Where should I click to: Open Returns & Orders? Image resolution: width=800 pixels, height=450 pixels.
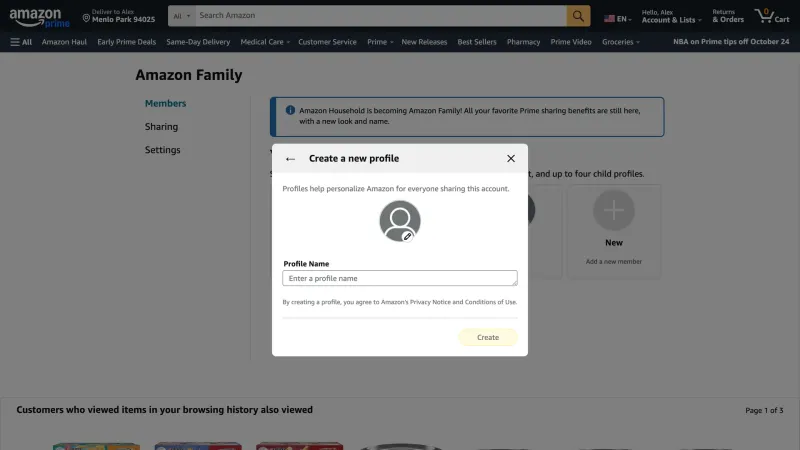click(x=728, y=16)
